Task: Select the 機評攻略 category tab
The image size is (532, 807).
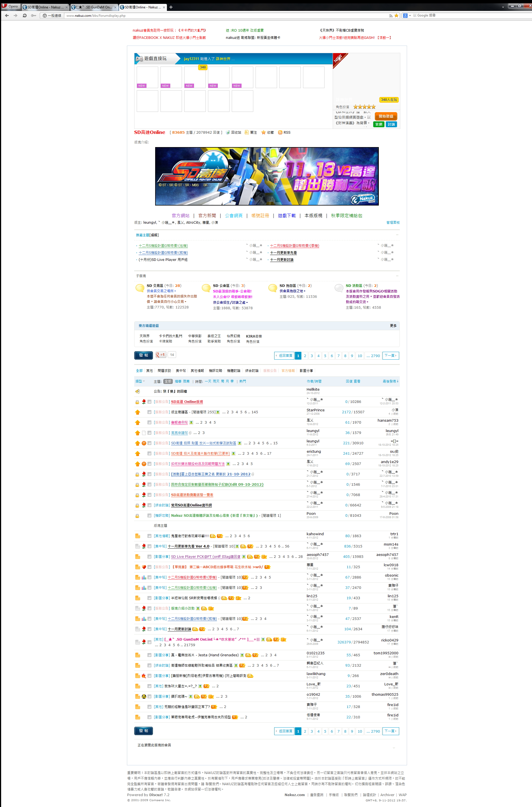Action: [216, 371]
